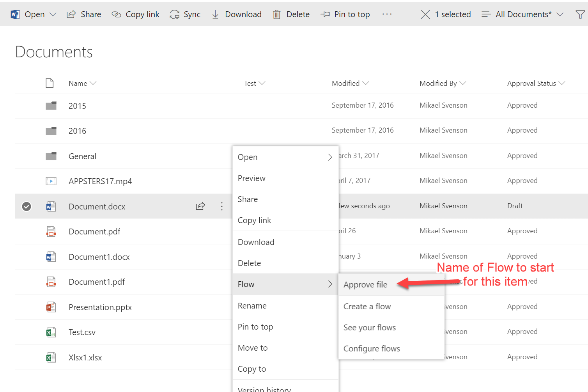Open the Modified By column dropdown

(463, 83)
